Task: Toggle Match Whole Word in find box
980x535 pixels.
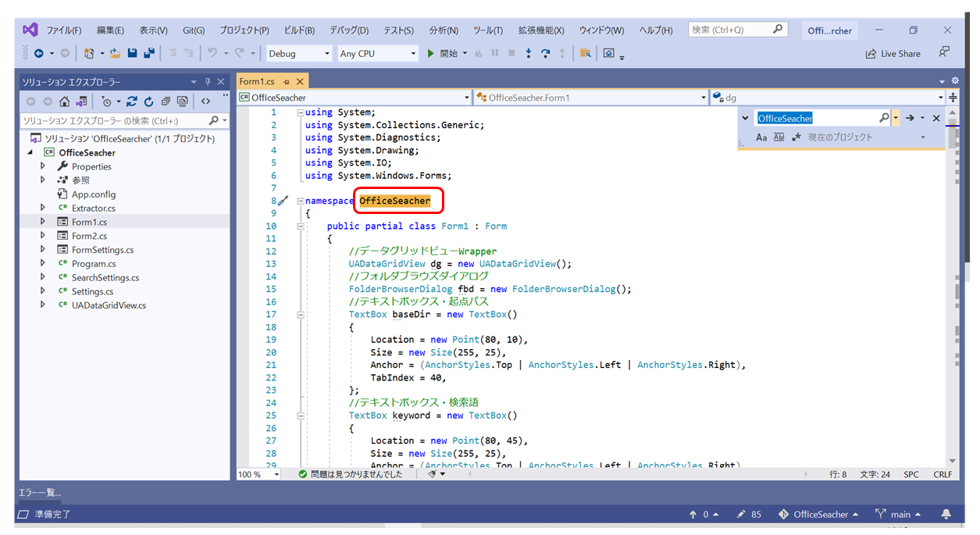Action: click(779, 137)
